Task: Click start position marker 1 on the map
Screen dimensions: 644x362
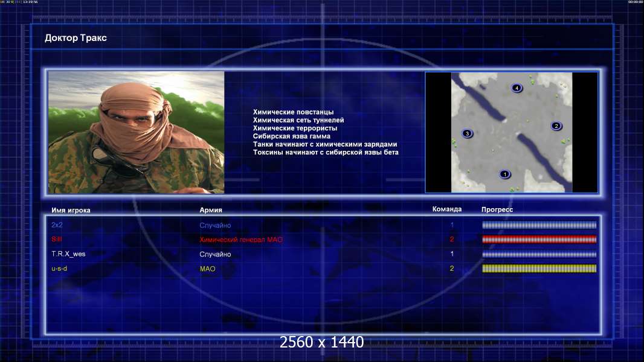Action: (505, 174)
